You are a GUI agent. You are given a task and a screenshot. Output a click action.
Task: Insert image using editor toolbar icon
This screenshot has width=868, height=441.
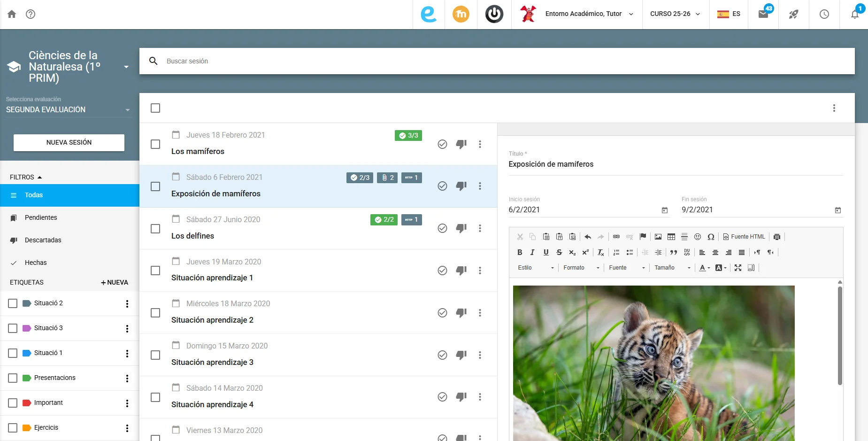coord(658,237)
